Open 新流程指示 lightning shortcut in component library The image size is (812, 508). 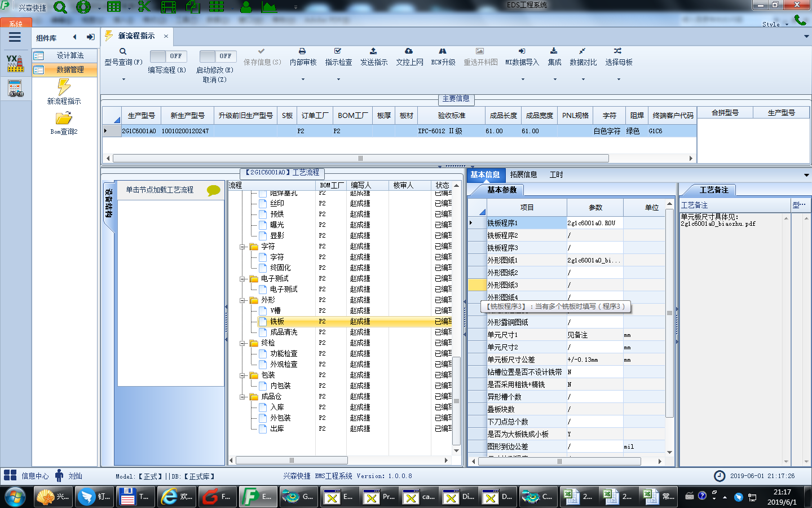coord(64,91)
